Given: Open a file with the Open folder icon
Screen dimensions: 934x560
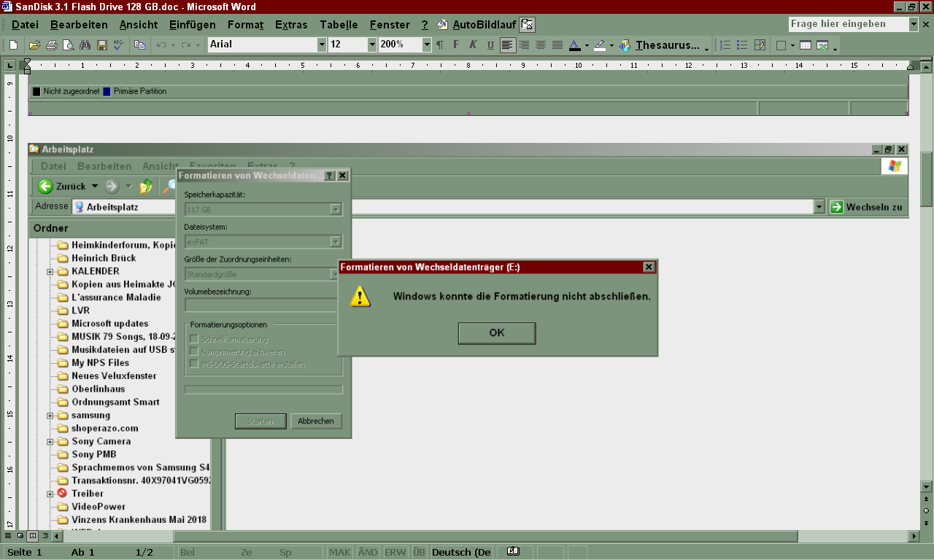Looking at the screenshot, I should (x=34, y=45).
